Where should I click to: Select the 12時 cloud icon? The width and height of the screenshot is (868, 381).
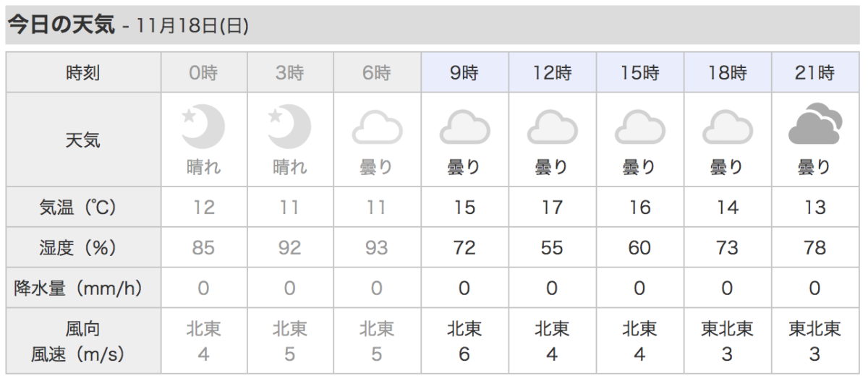[x=552, y=127]
